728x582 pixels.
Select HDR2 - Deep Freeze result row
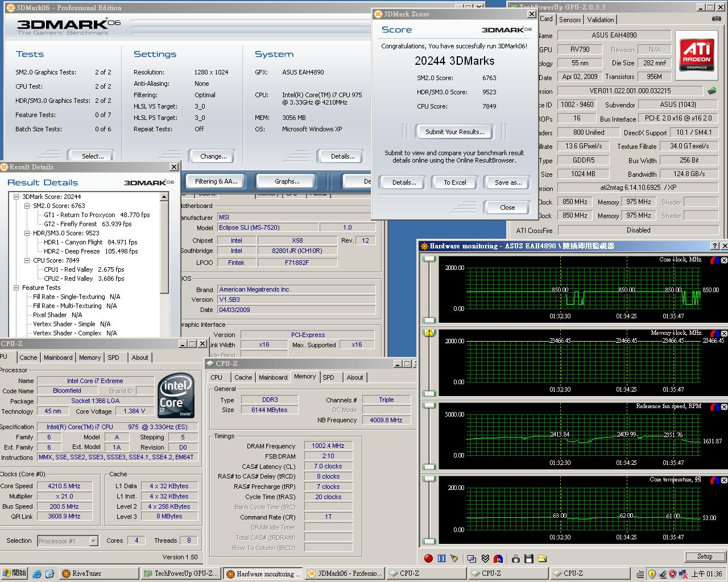coord(91,251)
